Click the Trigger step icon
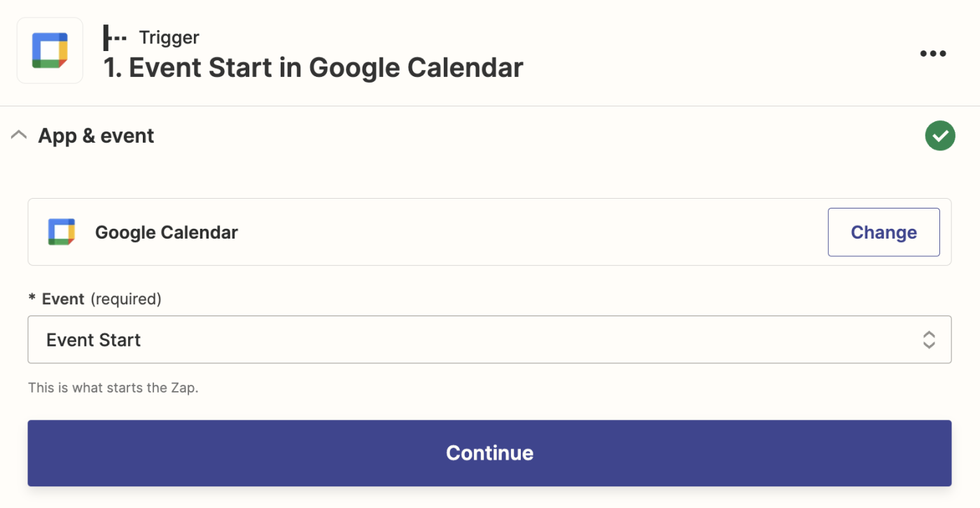Image resolution: width=980 pixels, height=508 pixels. click(115, 38)
